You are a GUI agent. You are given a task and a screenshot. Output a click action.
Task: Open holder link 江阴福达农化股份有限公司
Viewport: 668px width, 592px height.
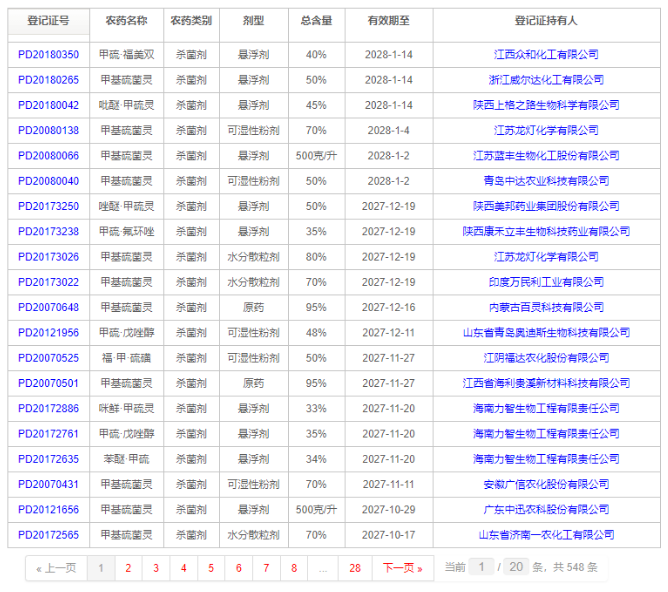(546, 358)
